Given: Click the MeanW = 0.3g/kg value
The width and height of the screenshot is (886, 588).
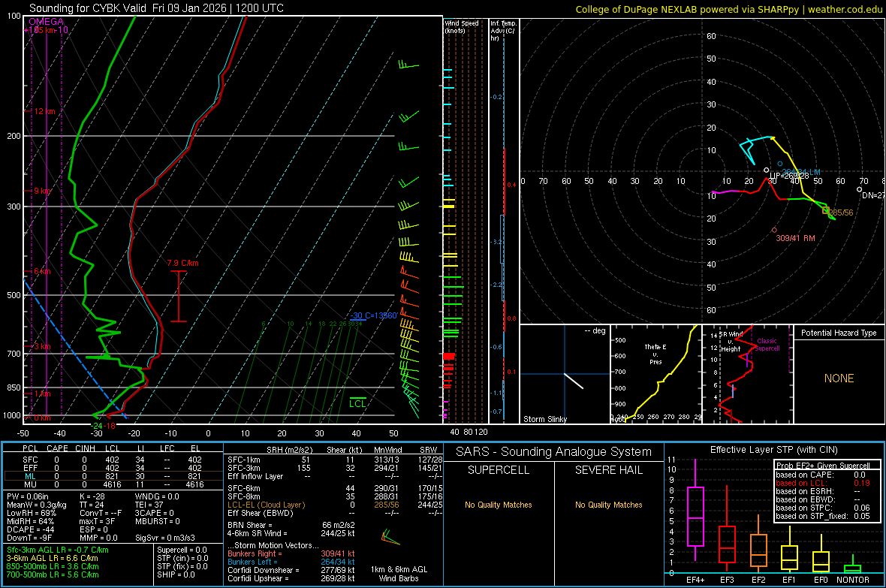Looking at the screenshot, I should click(x=37, y=505).
